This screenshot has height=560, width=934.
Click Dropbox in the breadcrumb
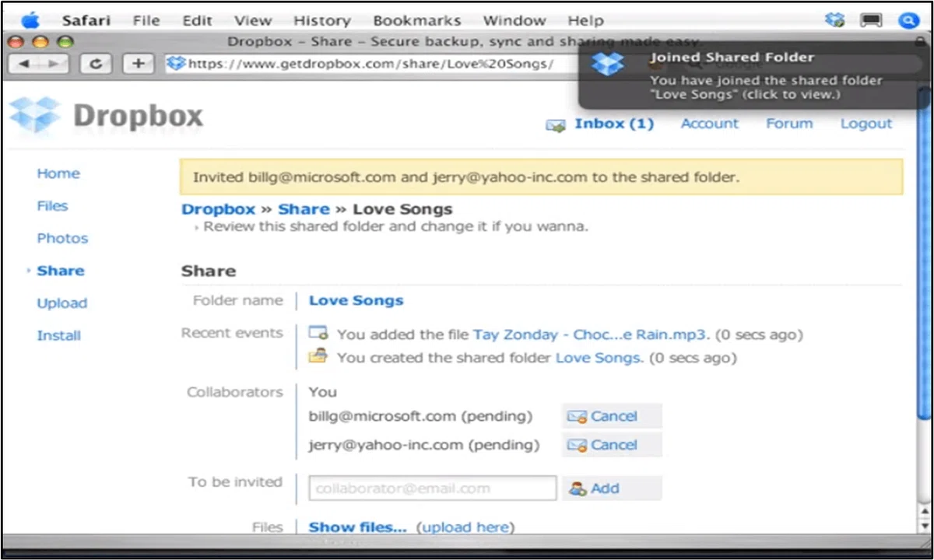pos(218,209)
